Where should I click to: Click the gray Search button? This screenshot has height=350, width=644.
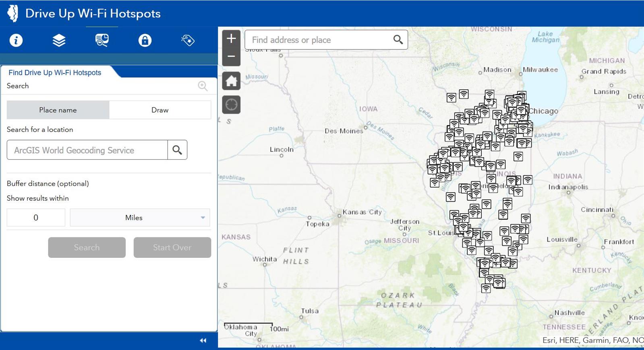87,247
